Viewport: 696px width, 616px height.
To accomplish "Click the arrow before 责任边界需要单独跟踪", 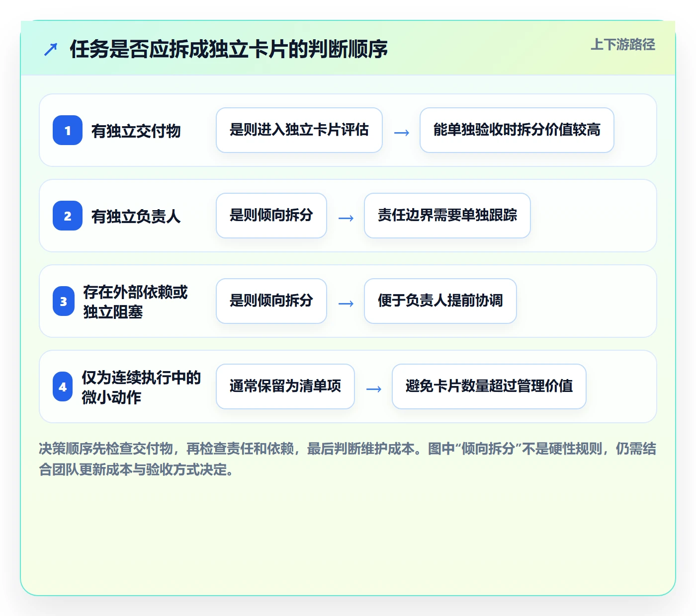I will (346, 218).
